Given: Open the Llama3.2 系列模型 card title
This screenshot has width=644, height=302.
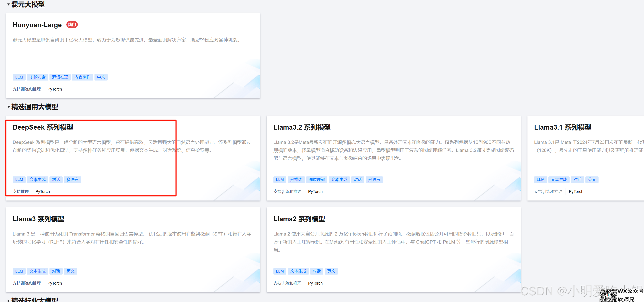Looking at the screenshot, I should coord(302,127).
